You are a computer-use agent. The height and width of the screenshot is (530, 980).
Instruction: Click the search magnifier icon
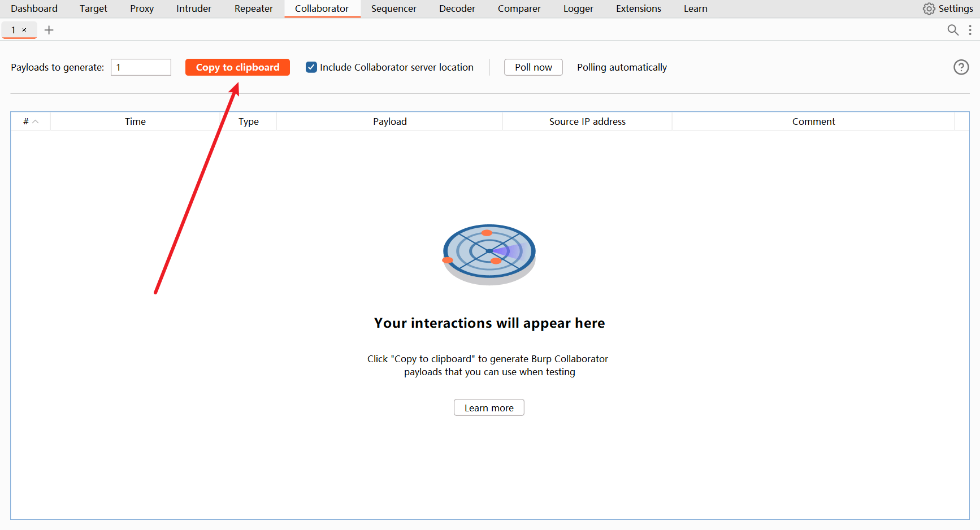point(953,30)
